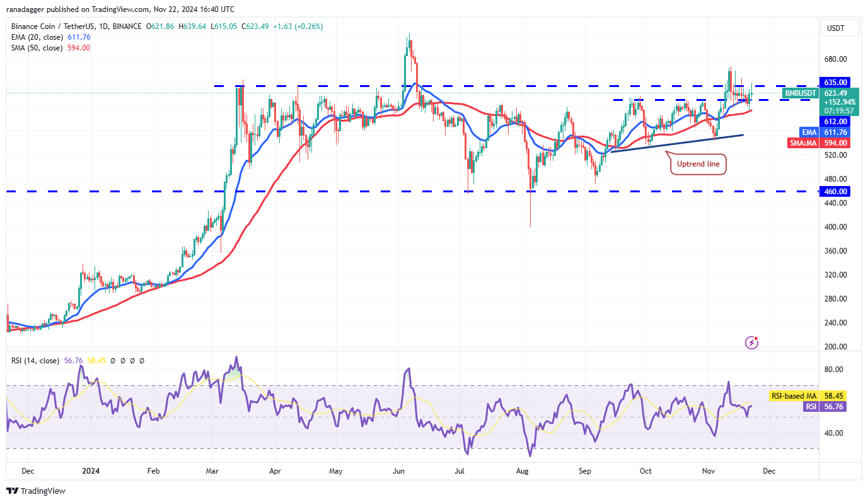Click the Aug label on time axis
This screenshot has width=868, height=502.
521,471
